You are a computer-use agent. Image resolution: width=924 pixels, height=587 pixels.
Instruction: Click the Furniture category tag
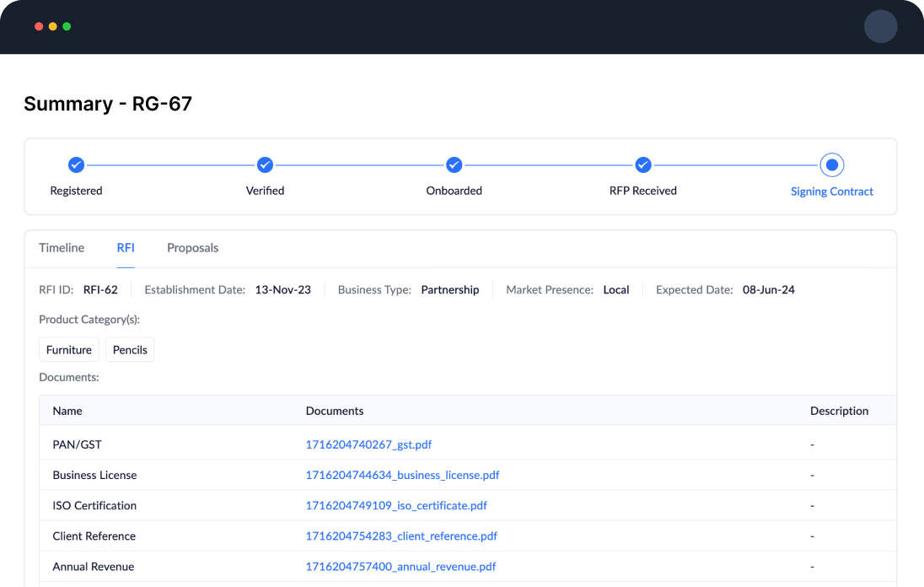(69, 350)
